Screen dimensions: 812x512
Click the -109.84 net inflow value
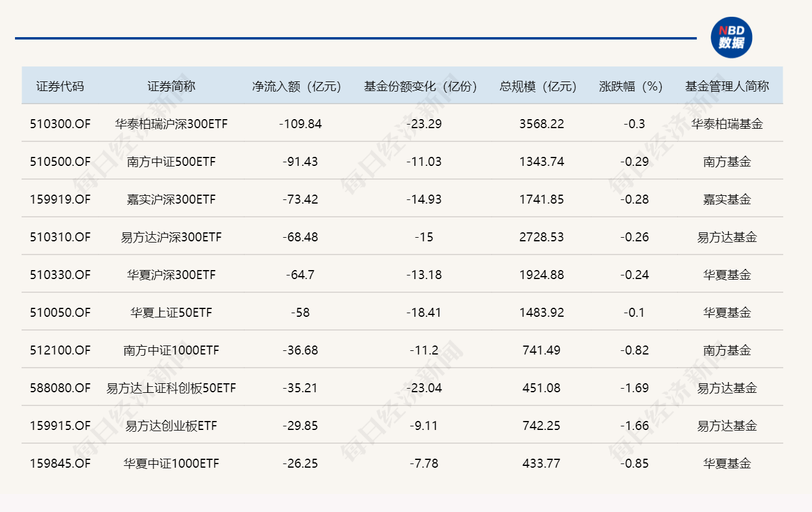pos(299,124)
